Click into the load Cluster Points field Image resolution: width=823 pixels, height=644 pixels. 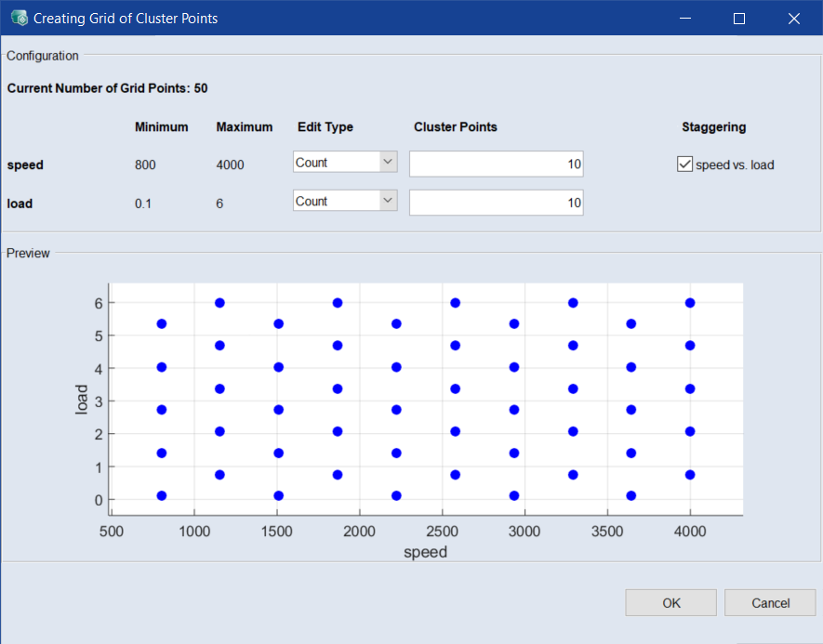pos(496,203)
